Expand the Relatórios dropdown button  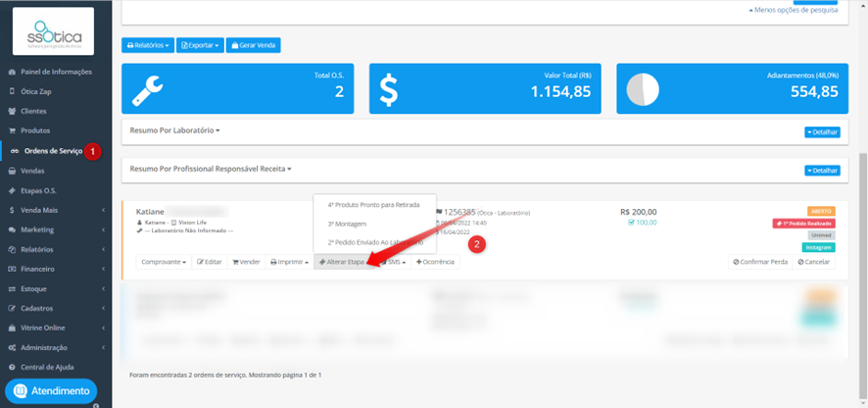(x=148, y=45)
